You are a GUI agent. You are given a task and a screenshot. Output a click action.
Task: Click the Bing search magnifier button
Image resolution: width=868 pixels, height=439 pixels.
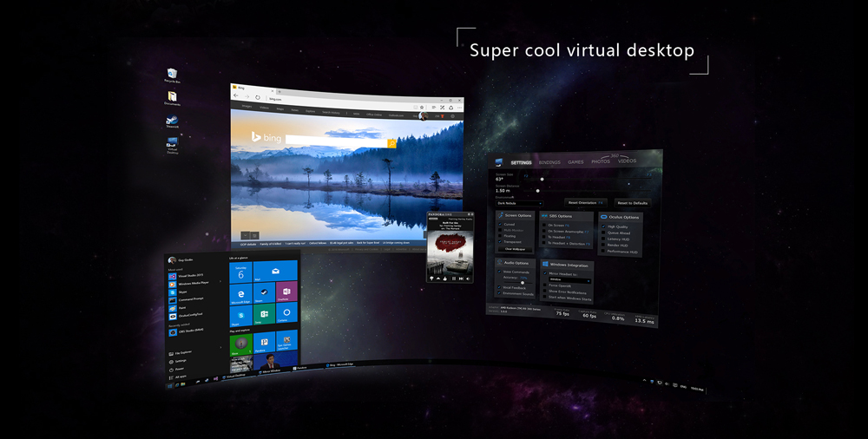point(392,144)
